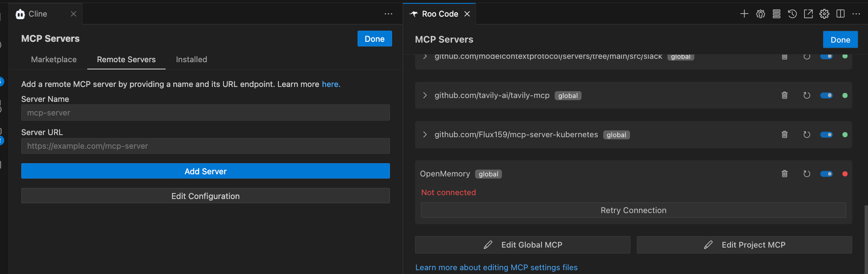Click pencil icon on Edit Global MCP

(488, 245)
